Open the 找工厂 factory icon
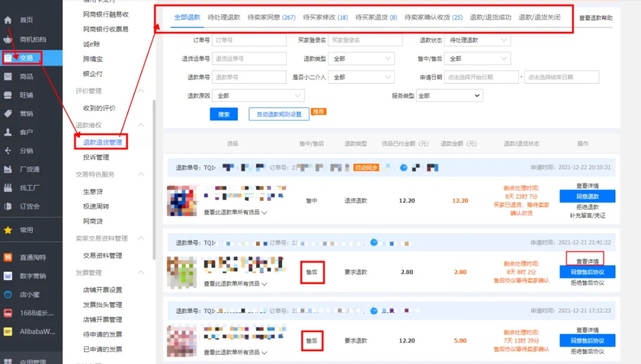Image resolution: width=641 pixels, height=364 pixels. pyautogui.click(x=8, y=188)
